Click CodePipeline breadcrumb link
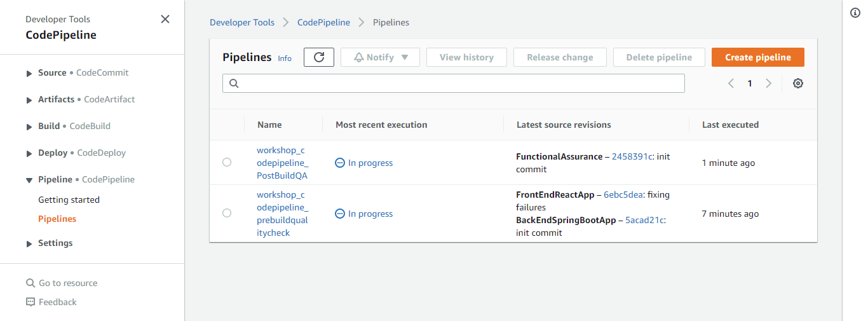The height and width of the screenshot is (321, 868). (x=323, y=22)
